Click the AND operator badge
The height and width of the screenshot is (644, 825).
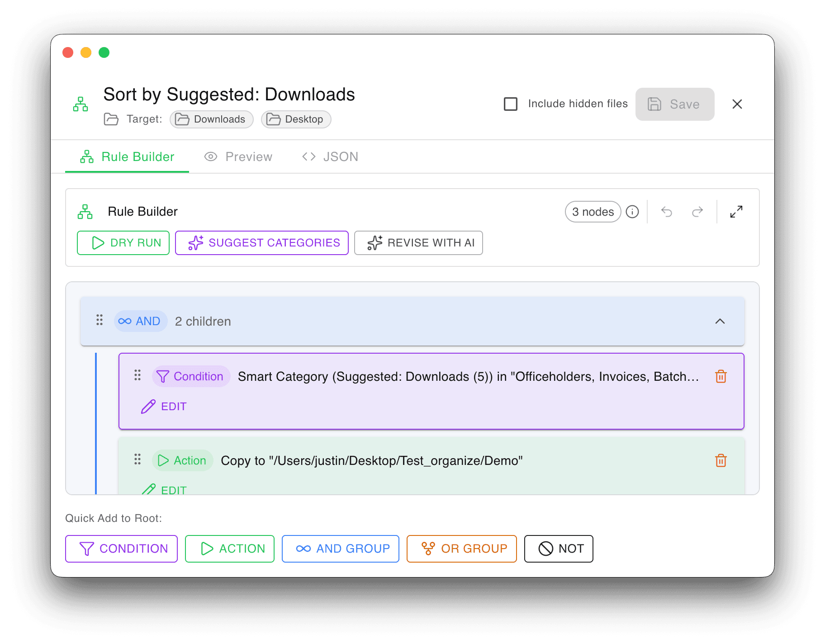tap(140, 321)
